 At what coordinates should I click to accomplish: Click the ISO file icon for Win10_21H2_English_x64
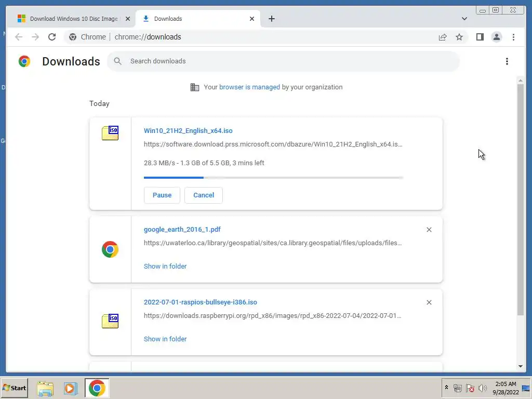tap(110, 133)
